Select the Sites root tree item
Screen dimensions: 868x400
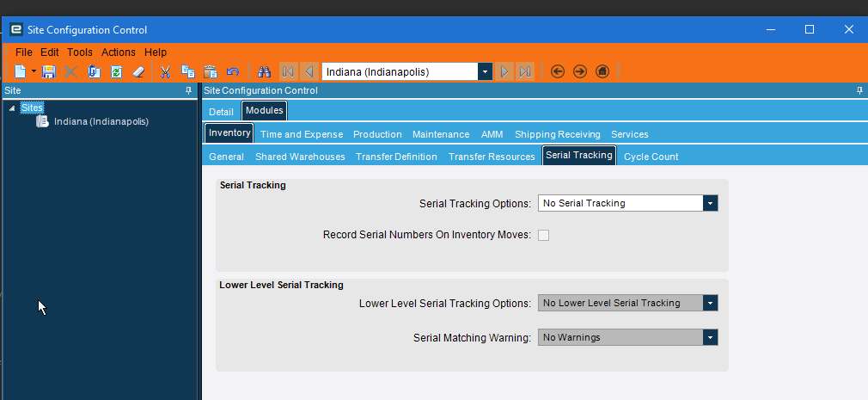point(32,108)
